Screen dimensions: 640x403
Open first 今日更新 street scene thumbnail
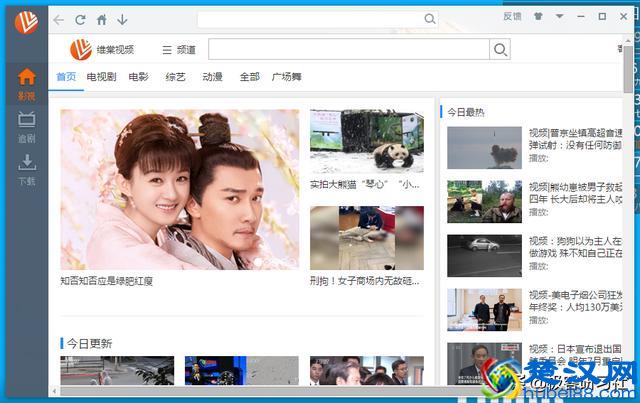[x=117, y=370]
